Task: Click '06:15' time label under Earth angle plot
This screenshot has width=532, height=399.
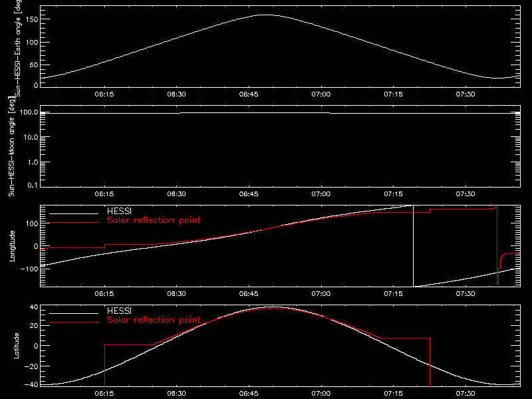Action: [x=104, y=94]
